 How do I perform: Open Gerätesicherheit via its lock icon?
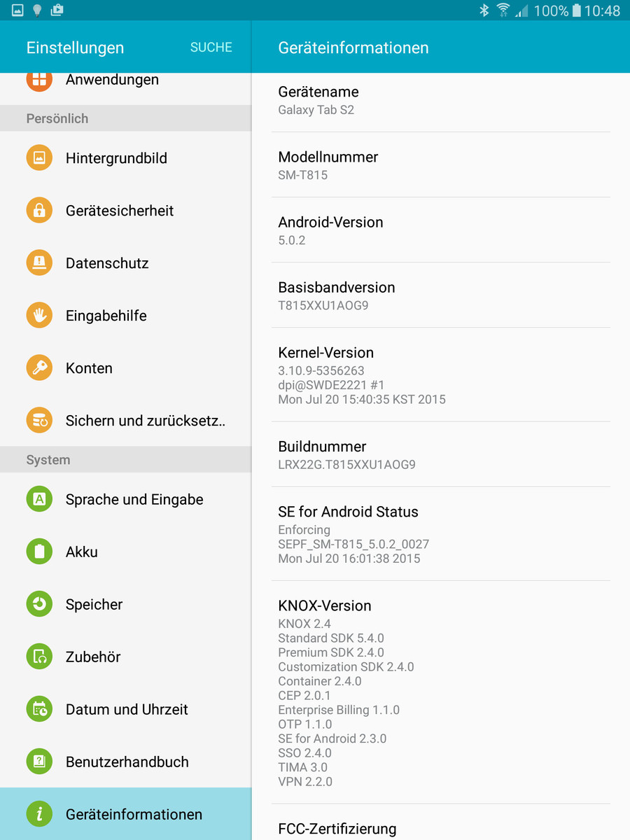(39, 211)
